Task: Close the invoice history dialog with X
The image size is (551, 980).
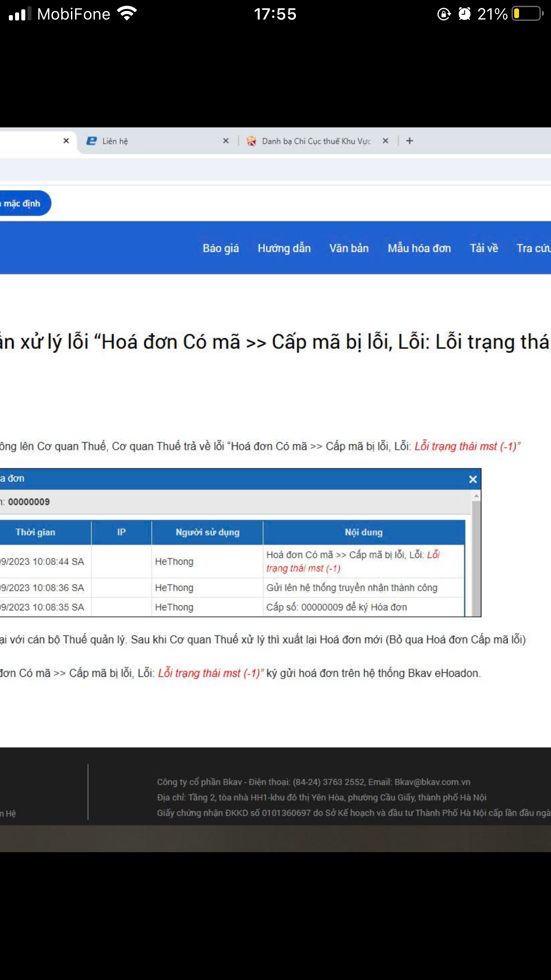Action: pos(473,479)
